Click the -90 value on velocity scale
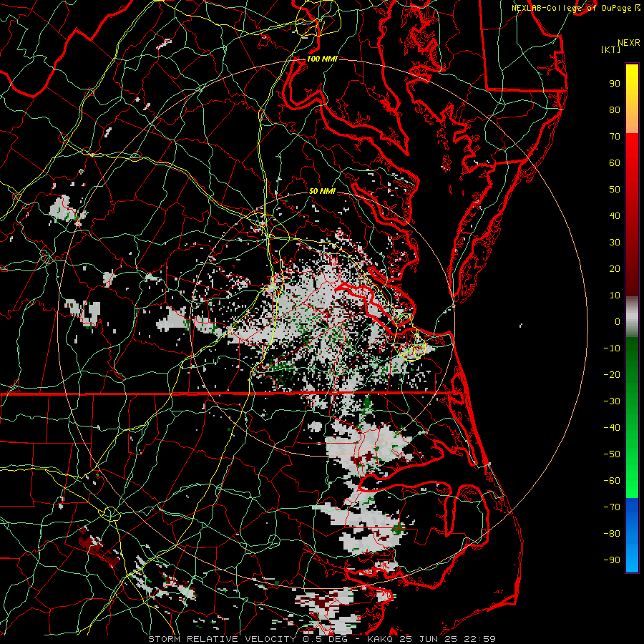This screenshot has height=644, width=644. pyautogui.click(x=612, y=560)
